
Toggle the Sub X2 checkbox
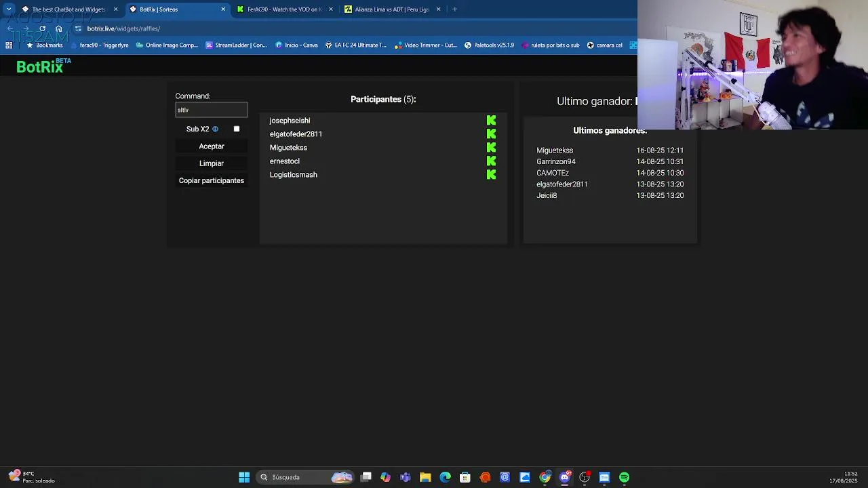tap(237, 129)
